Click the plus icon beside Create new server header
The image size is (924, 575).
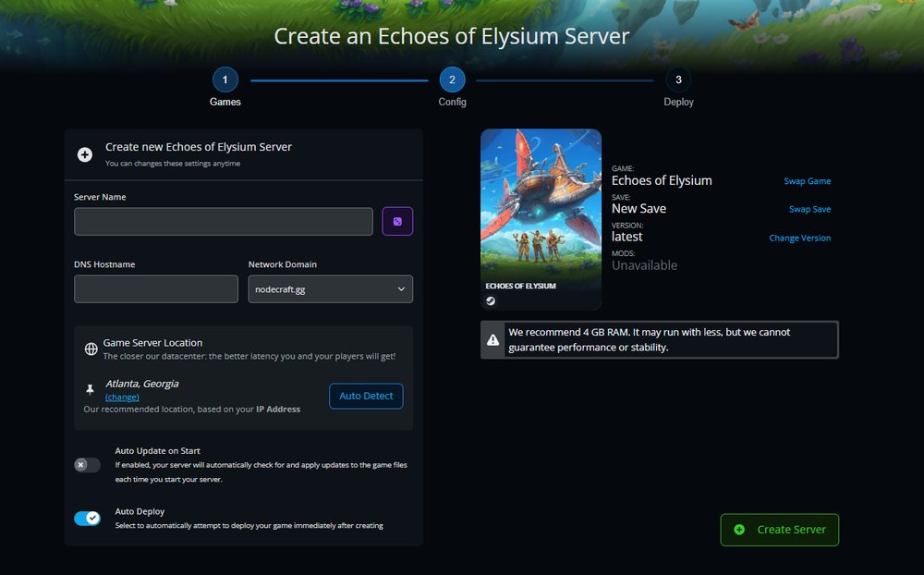pos(84,154)
